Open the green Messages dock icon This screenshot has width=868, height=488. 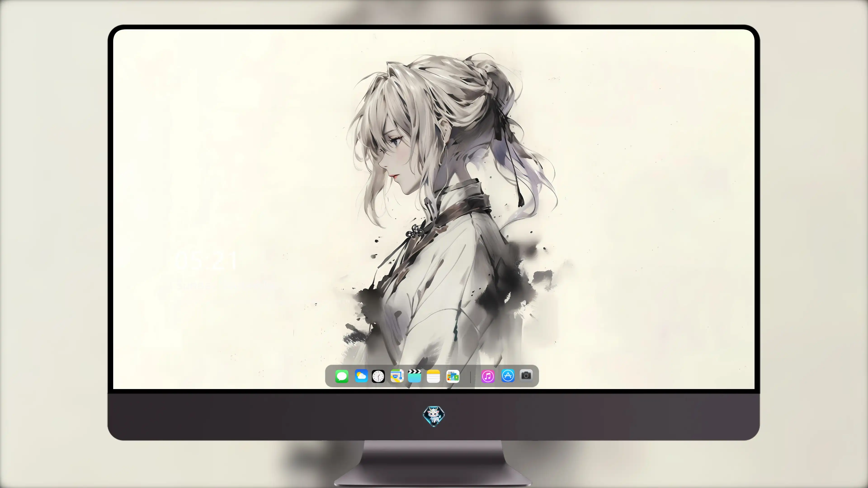(342, 376)
